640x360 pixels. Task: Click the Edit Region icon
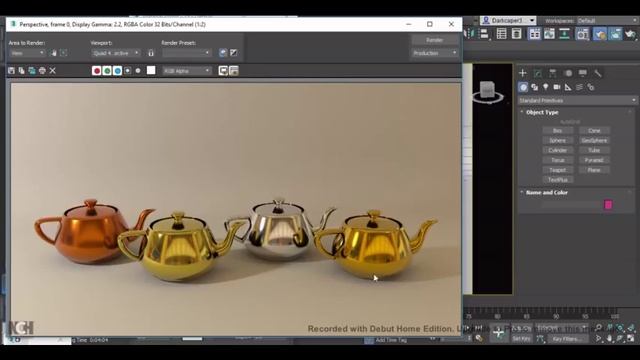pos(54,53)
